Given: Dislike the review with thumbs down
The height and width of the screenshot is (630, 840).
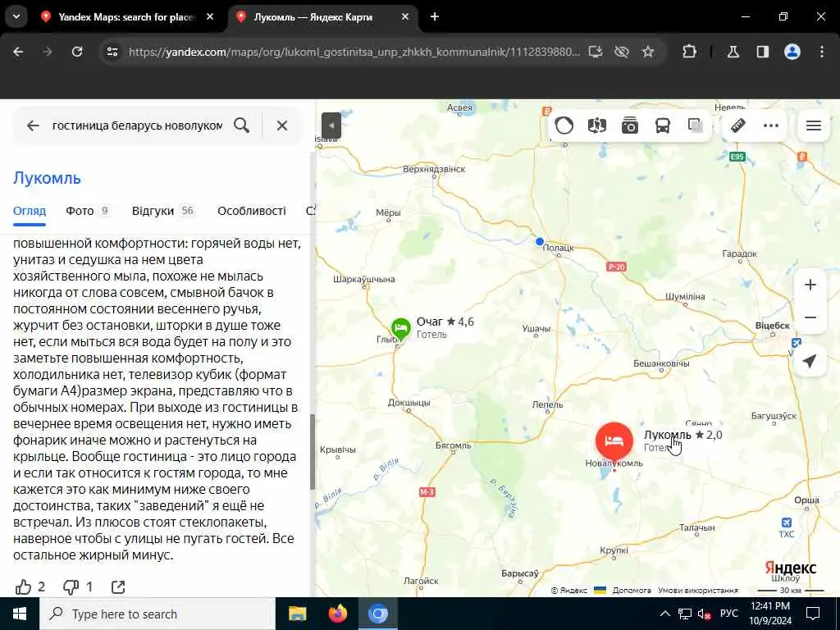Looking at the screenshot, I should (71, 587).
